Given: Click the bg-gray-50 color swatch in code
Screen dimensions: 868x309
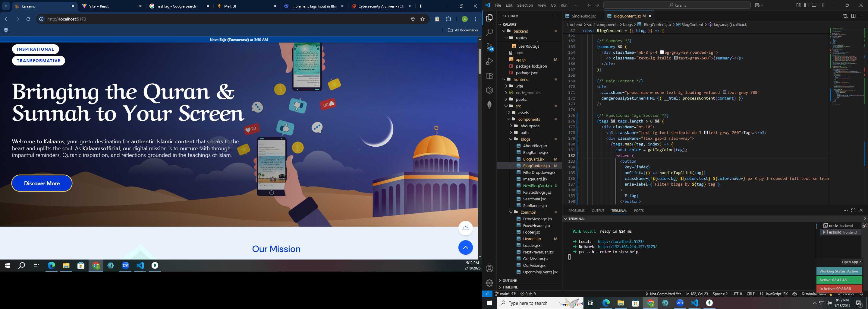Looking at the screenshot, I should [x=662, y=52].
